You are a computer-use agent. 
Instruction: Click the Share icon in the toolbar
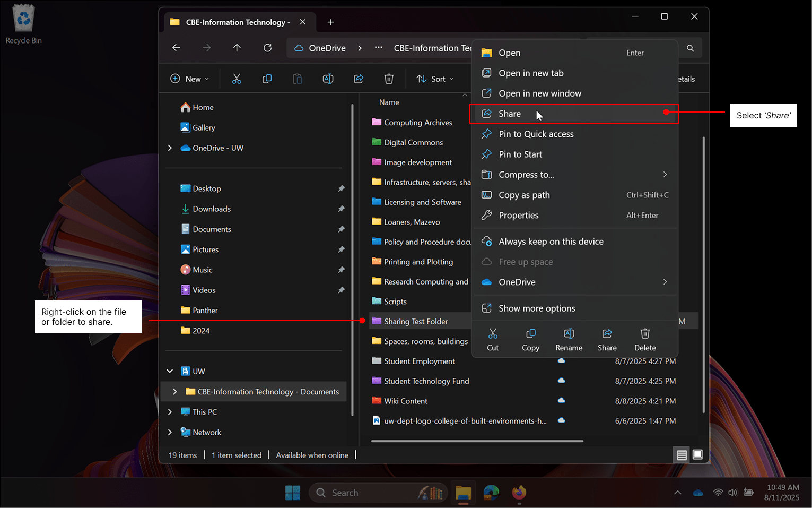point(359,79)
